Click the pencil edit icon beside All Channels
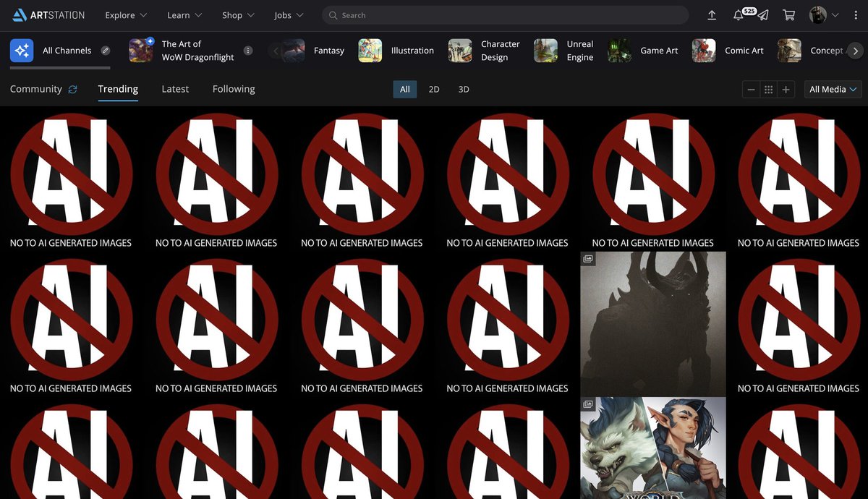This screenshot has height=499, width=868. [106, 51]
